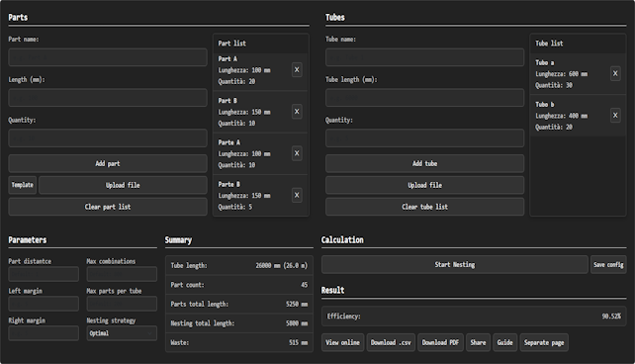Click the Efficiency 90.52% value
Image resolution: width=635 pixels, height=364 pixels.
coord(611,316)
